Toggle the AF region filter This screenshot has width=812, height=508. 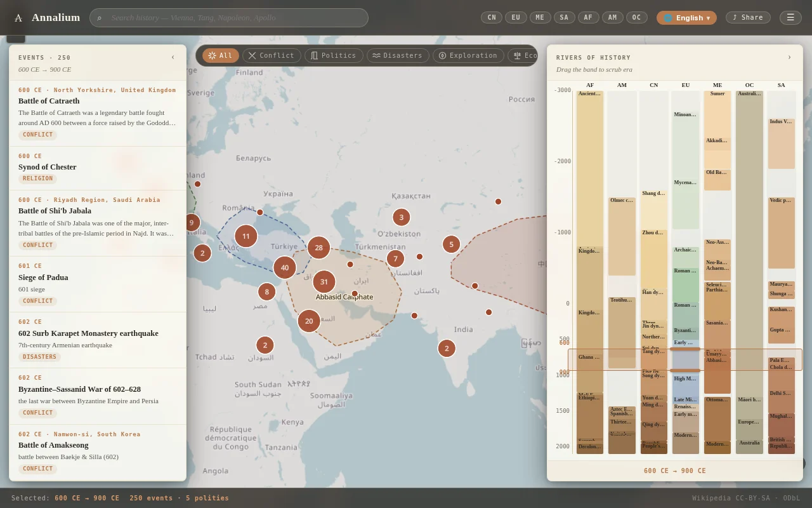click(588, 18)
